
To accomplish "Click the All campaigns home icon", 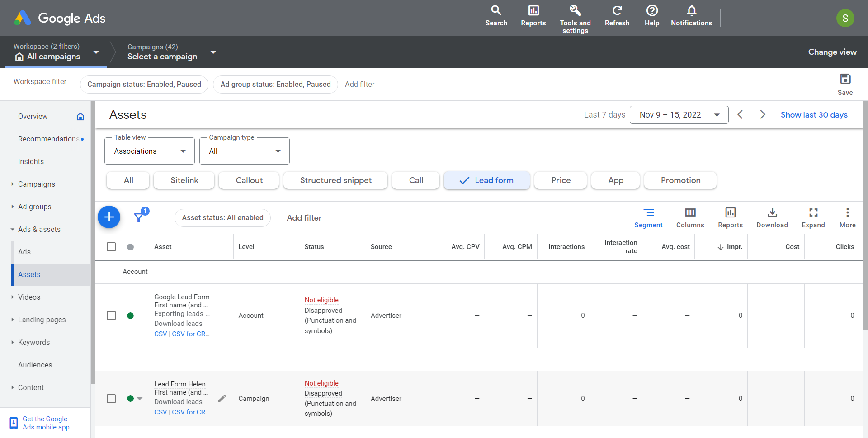I will tap(19, 57).
